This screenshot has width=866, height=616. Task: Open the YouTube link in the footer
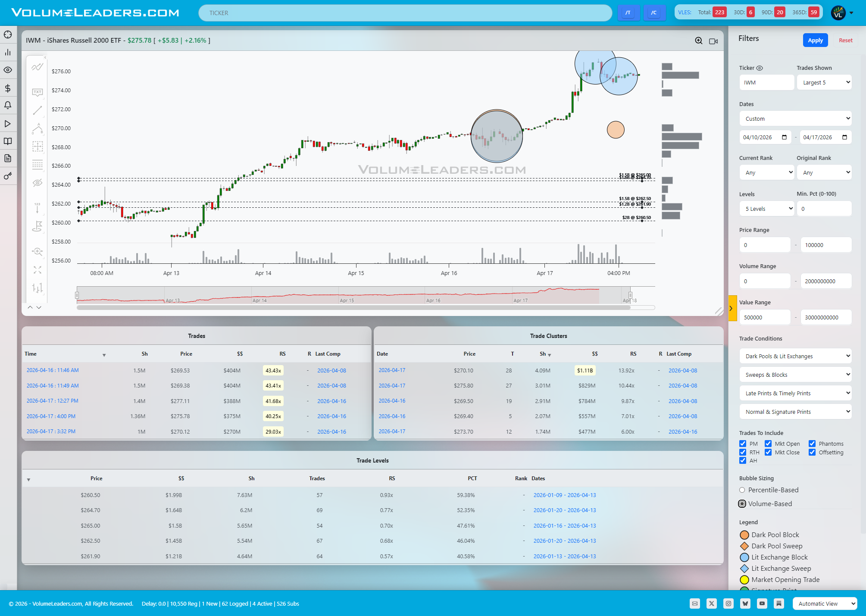pyautogui.click(x=762, y=603)
